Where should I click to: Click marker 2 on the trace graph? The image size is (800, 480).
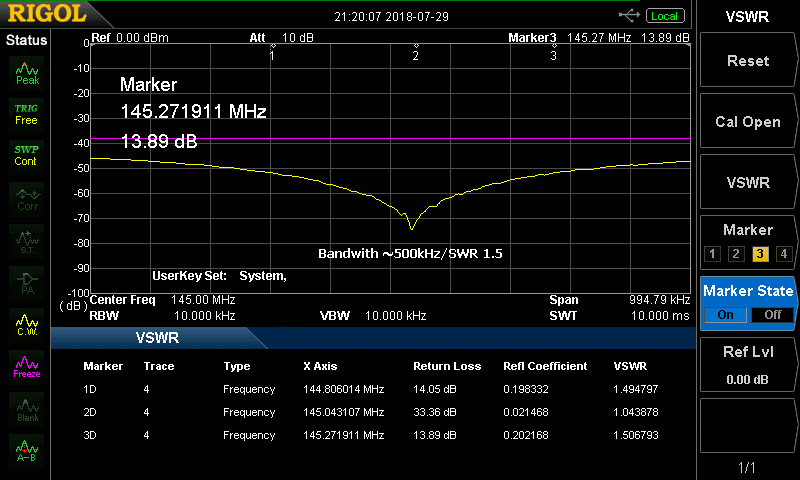coord(415,55)
